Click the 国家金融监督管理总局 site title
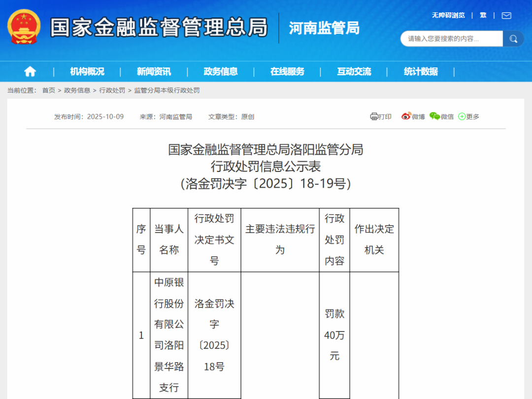This screenshot has width=532, height=399. 159,28
